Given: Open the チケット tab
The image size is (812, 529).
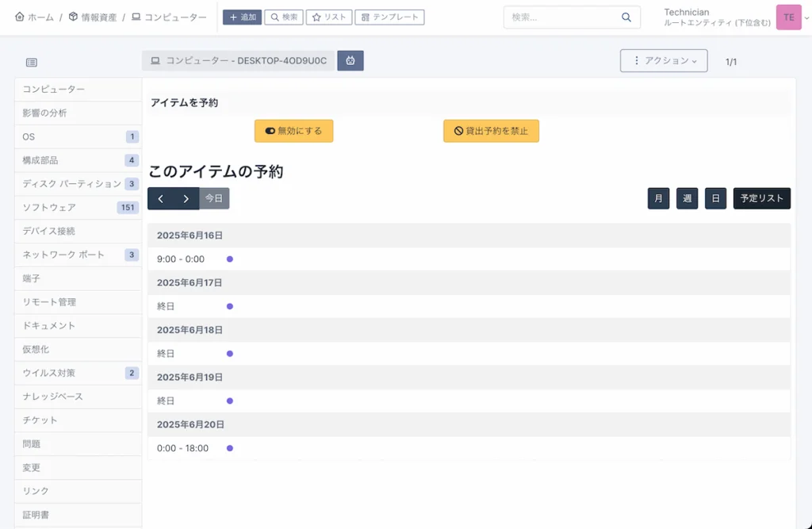Looking at the screenshot, I should (79, 420).
